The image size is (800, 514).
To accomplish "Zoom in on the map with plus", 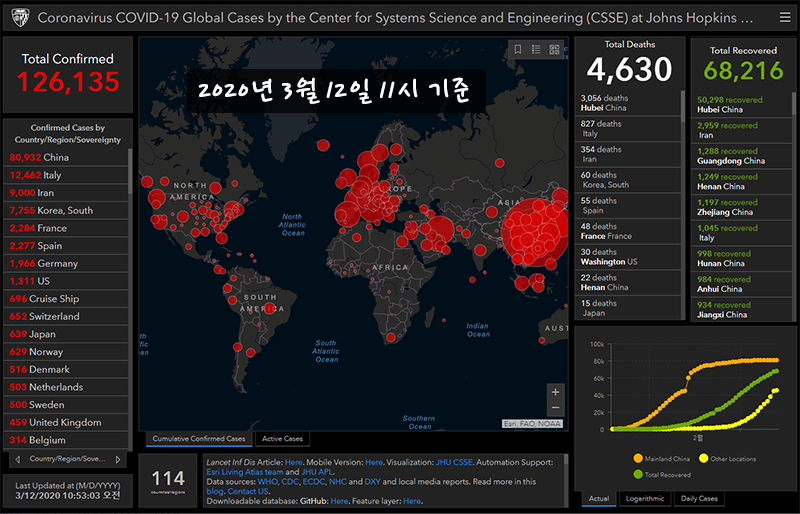I will click(x=556, y=392).
